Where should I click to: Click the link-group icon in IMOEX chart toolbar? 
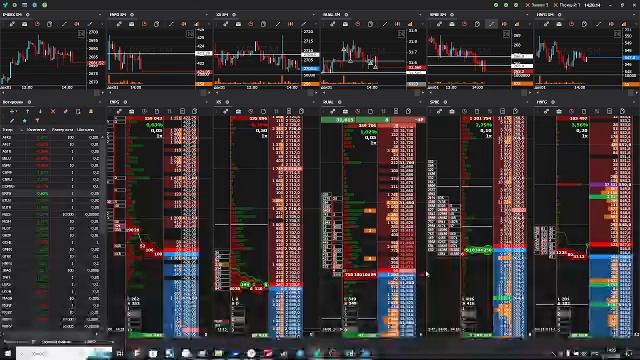click(12, 24)
